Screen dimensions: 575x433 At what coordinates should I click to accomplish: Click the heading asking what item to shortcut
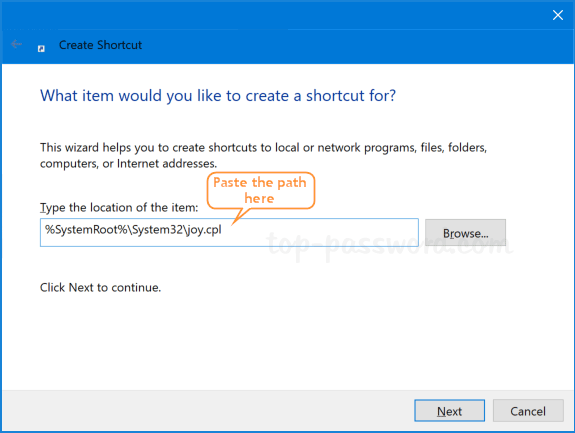(x=218, y=96)
